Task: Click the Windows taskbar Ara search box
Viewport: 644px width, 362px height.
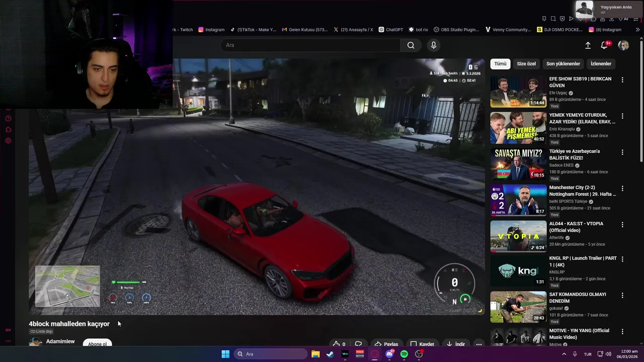Action: point(271,354)
